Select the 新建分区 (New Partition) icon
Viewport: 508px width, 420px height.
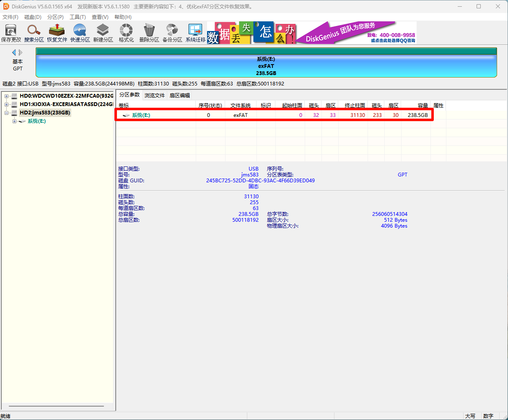pyautogui.click(x=103, y=33)
